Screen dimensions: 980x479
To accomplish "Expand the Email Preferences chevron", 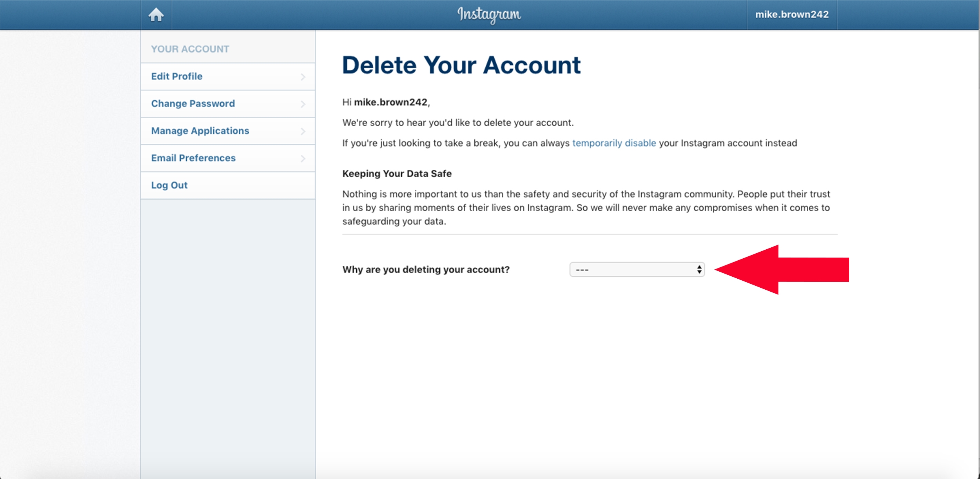I will coord(303,158).
